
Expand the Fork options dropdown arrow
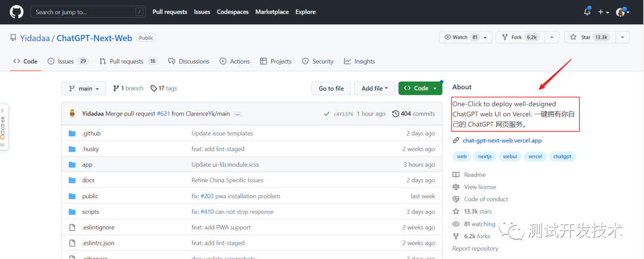coord(553,38)
